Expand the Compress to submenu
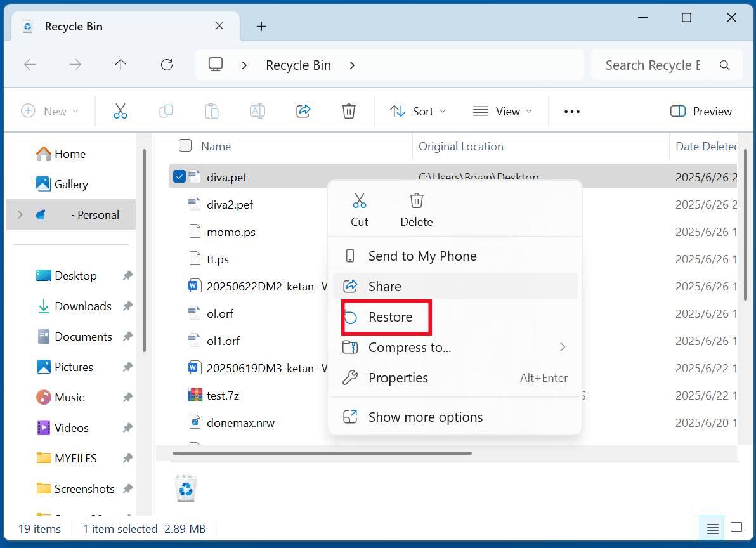Viewport: 756px width, 548px height. 409,347
